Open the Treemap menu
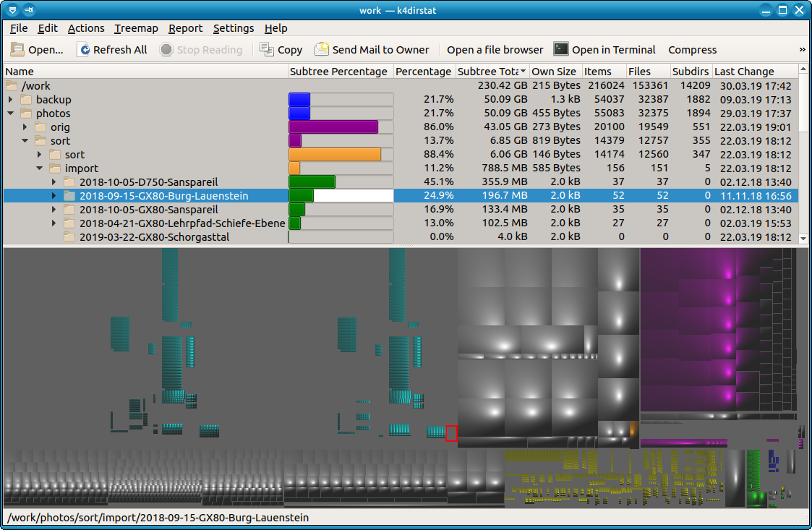This screenshot has width=812, height=530. coord(136,28)
